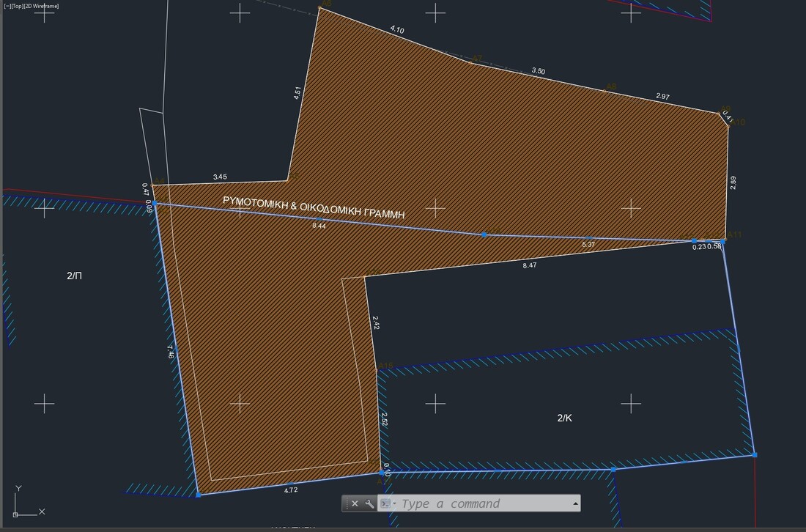The height and width of the screenshot is (532, 806).
Task: Select the 2/Π parcel label
Action: pyautogui.click(x=74, y=276)
